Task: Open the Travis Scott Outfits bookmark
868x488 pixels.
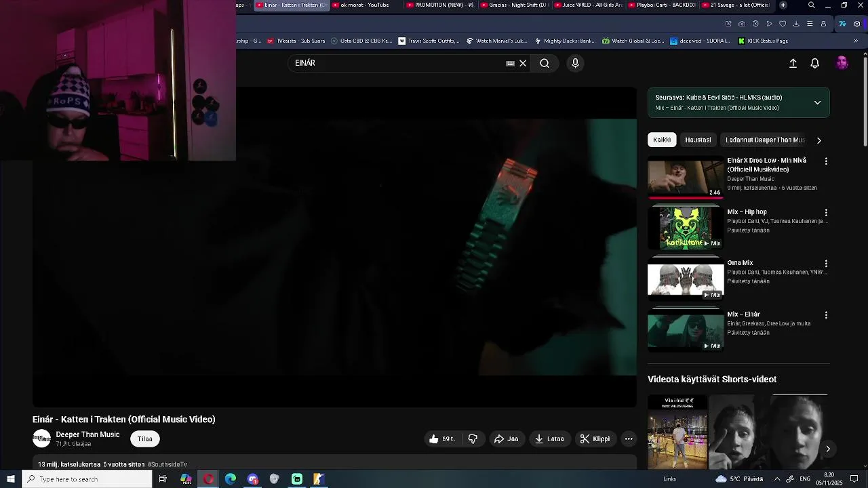Action: tap(429, 41)
